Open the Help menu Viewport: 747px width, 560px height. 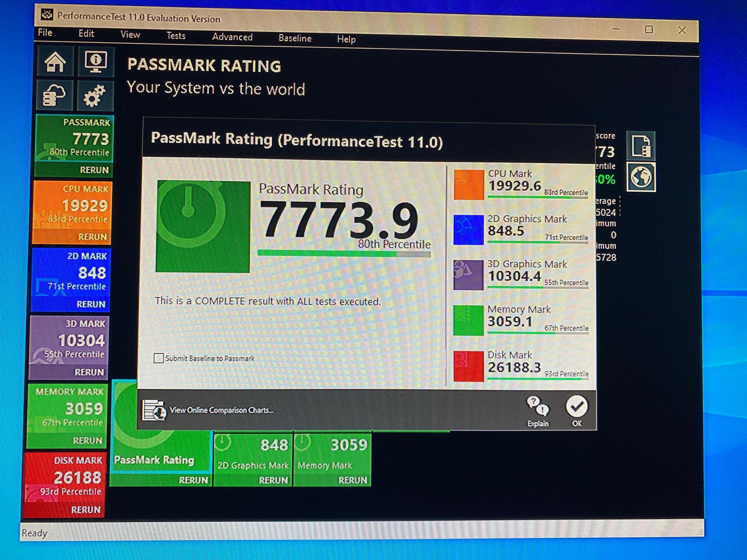[346, 39]
